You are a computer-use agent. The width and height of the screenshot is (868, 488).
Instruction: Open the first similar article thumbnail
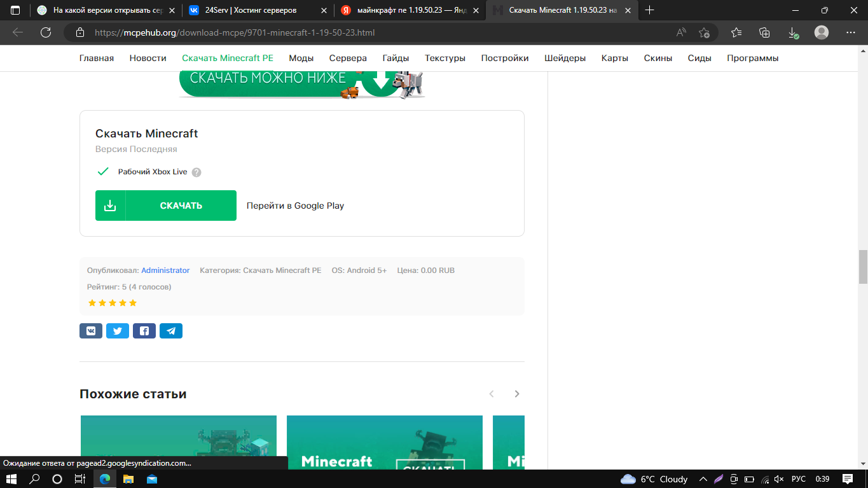tap(179, 443)
